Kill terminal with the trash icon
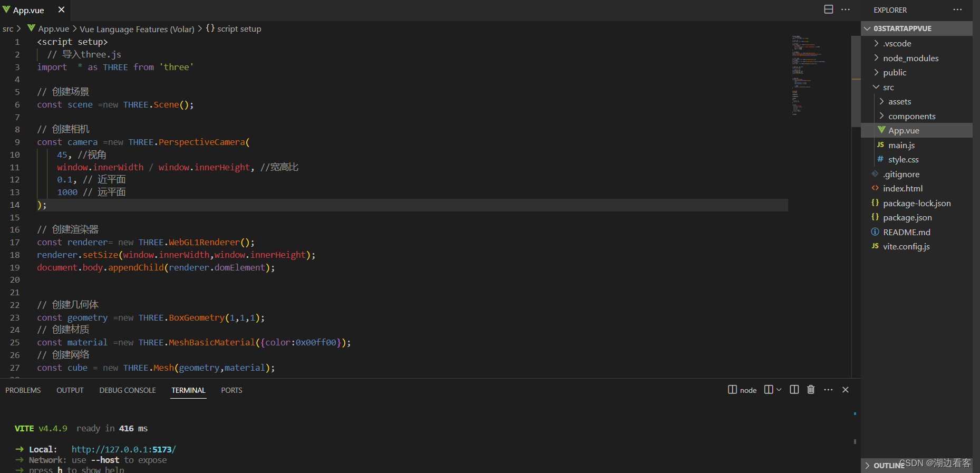 811,390
